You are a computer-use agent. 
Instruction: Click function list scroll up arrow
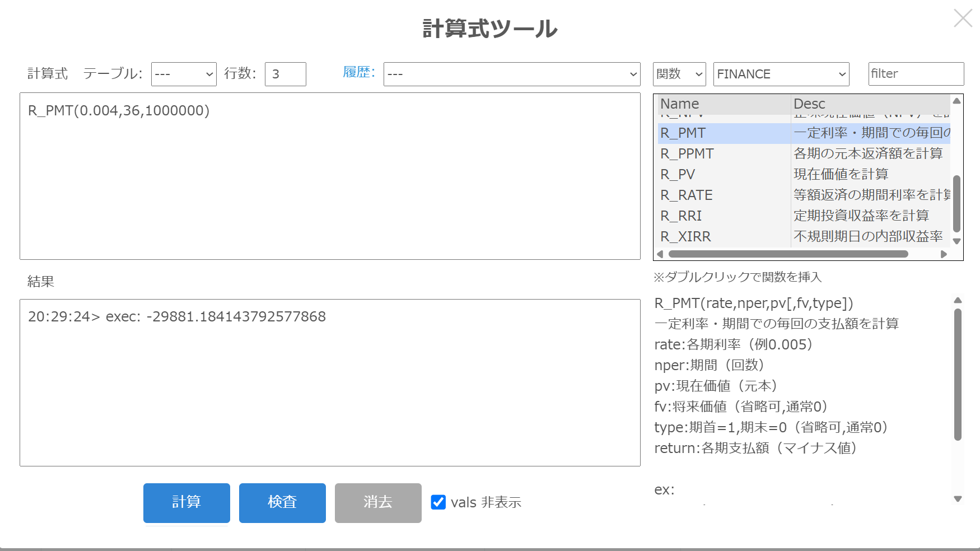(x=956, y=101)
